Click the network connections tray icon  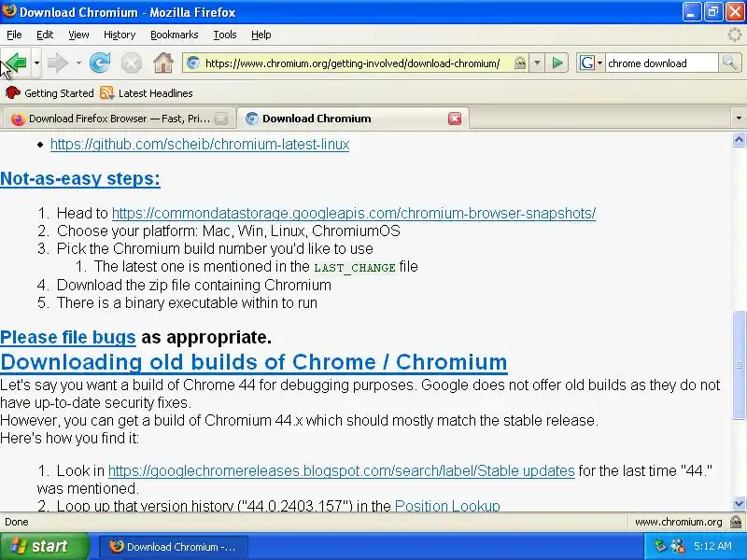point(660,546)
